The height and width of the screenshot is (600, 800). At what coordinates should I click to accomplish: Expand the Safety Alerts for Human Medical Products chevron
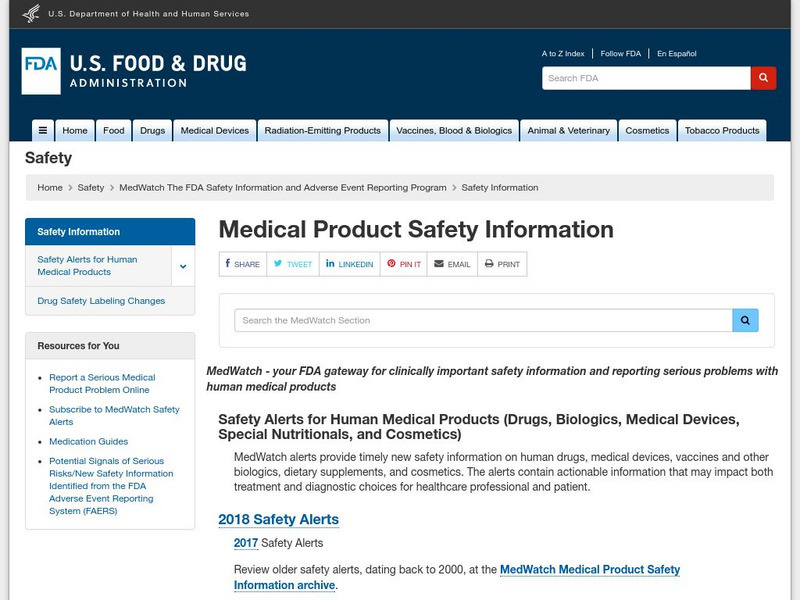[182, 265]
